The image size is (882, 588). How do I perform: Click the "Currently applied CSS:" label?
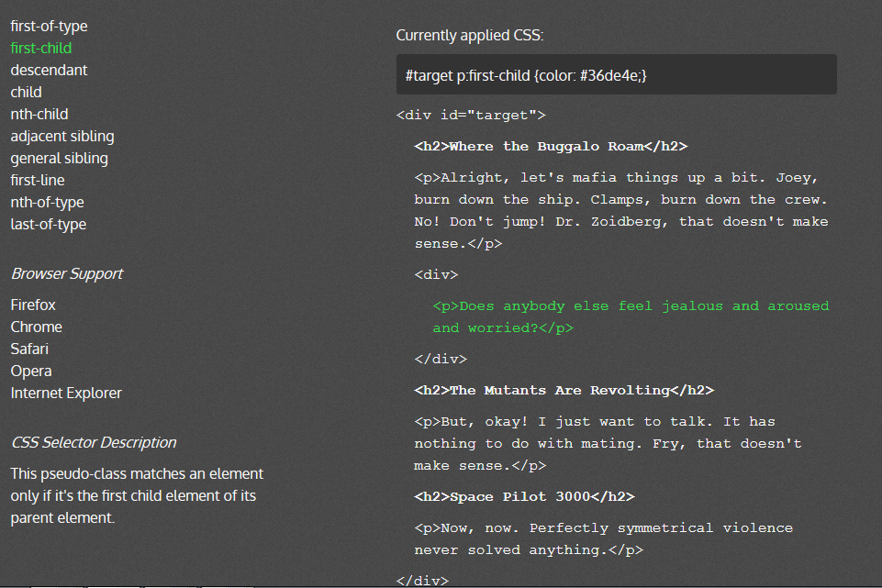470,36
